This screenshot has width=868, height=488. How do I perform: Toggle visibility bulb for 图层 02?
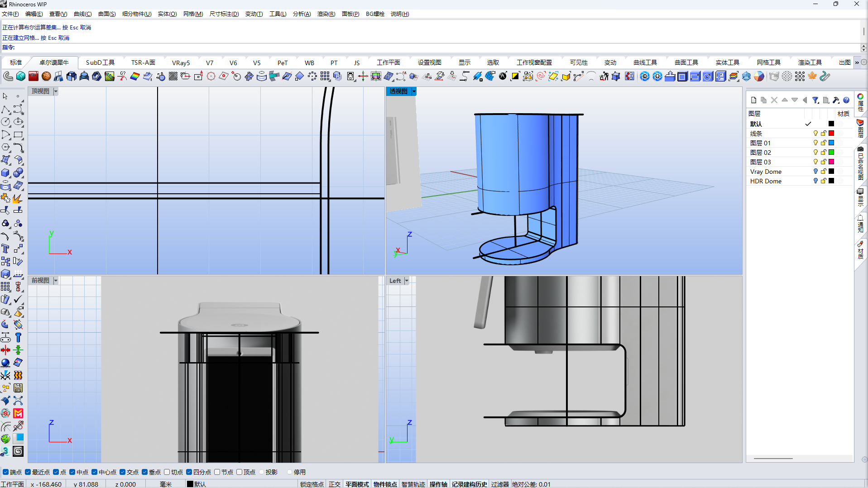point(815,153)
